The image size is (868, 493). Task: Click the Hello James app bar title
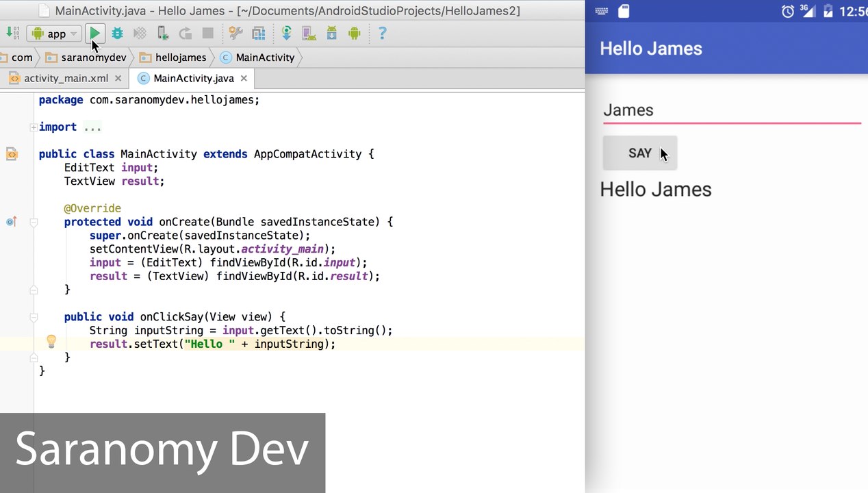[651, 49]
